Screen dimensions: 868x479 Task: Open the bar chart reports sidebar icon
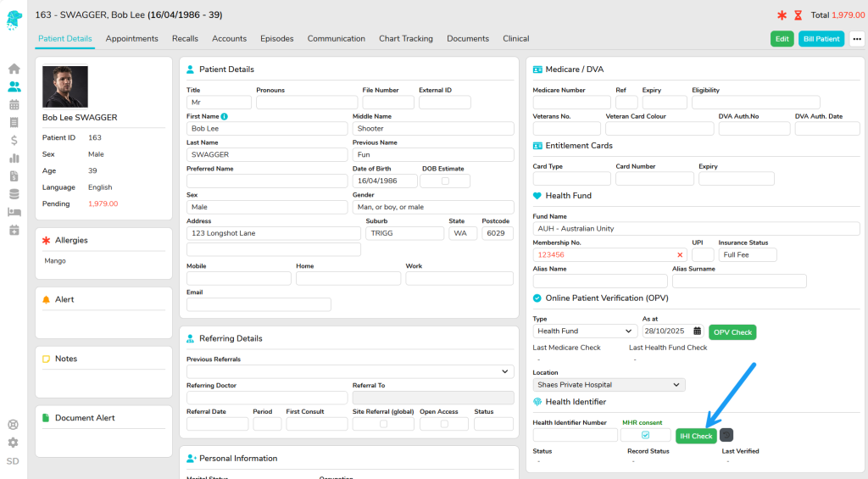click(x=14, y=158)
